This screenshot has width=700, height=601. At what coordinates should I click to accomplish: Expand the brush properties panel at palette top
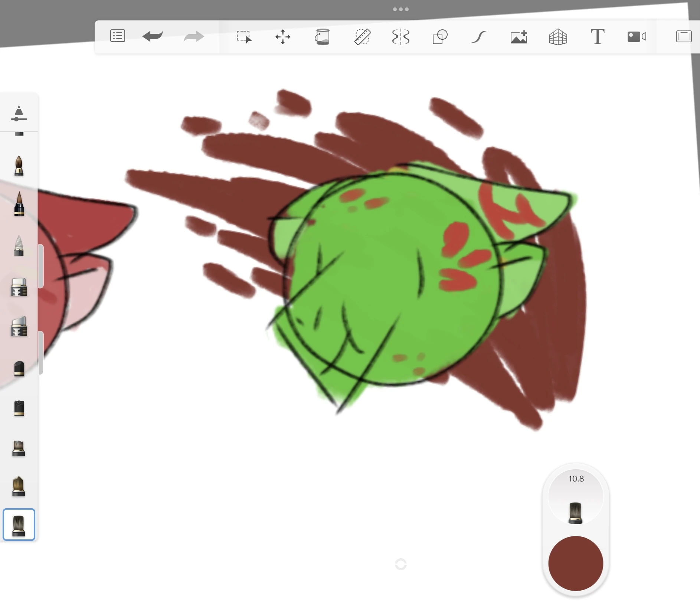[x=19, y=113]
